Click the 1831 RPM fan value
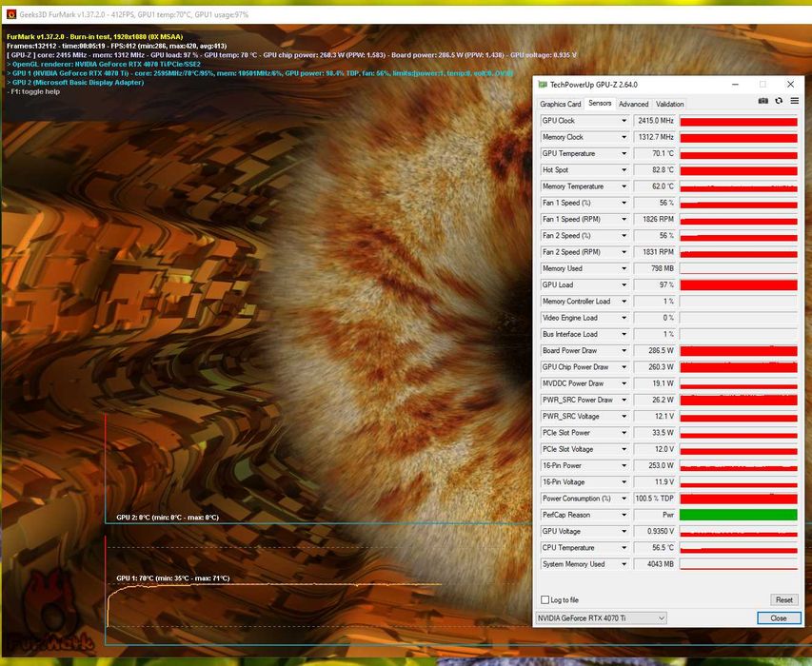 [655, 252]
